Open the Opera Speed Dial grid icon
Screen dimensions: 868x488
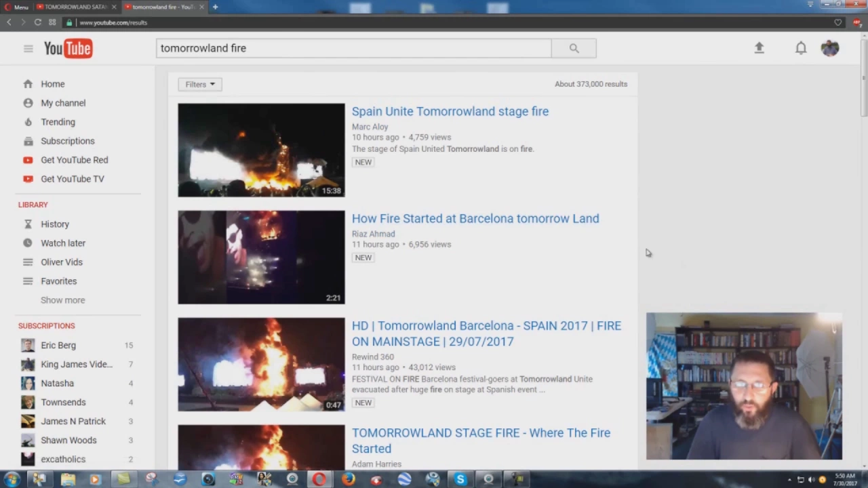52,22
